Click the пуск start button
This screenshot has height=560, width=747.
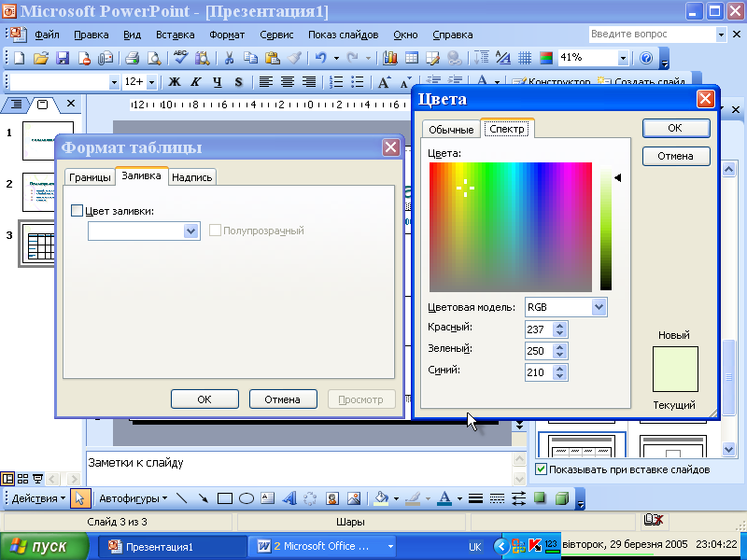(x=44, y=546)
